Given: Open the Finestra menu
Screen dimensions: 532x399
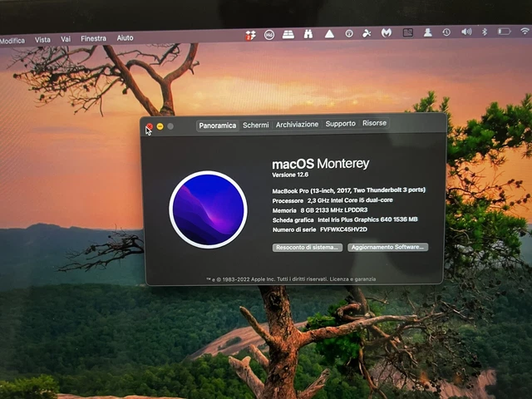Looking at the screenshot, I should [x=93, y=39].
